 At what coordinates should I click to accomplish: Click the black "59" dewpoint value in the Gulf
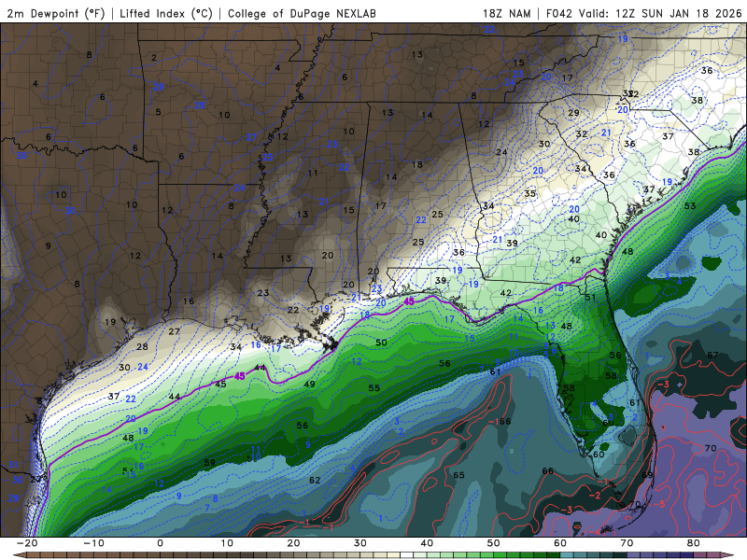[x=209, y=462]
